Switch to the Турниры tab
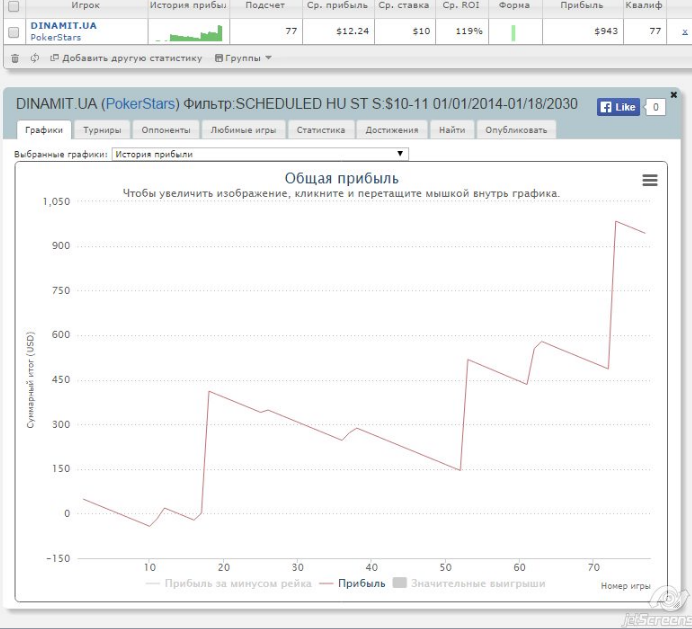692x629 pixels. 102,130
